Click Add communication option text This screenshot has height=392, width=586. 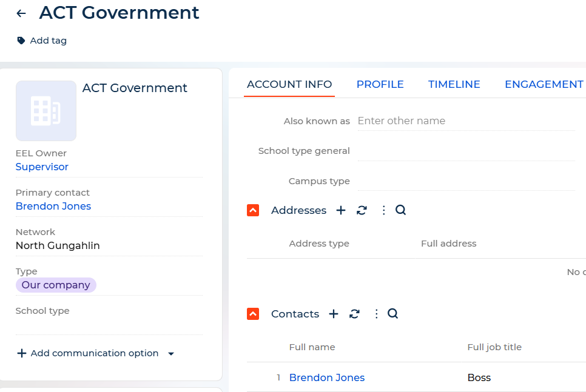(95, 353)
